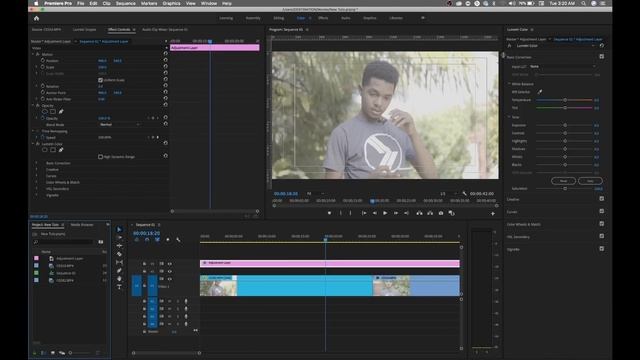Adjust the Saturation slider
Image resolution: width=640 pixels, height=360 pixels.
[564, 189]
